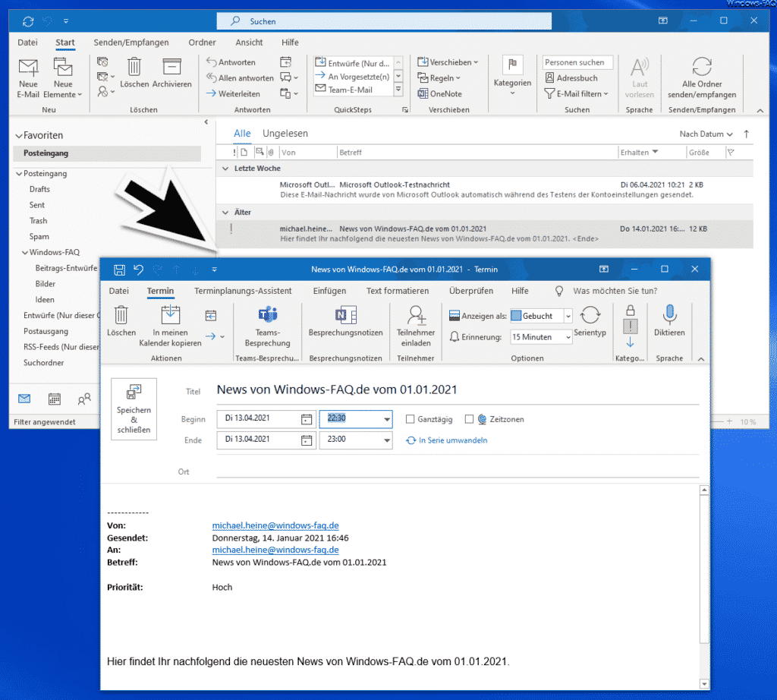
Task: Open People view icon in navigation bar
Action: (84, 399)
